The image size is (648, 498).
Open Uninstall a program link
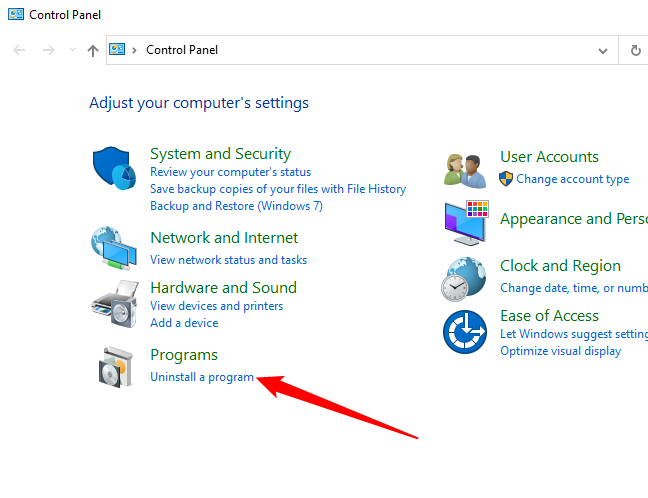click(x=202, y=377)
